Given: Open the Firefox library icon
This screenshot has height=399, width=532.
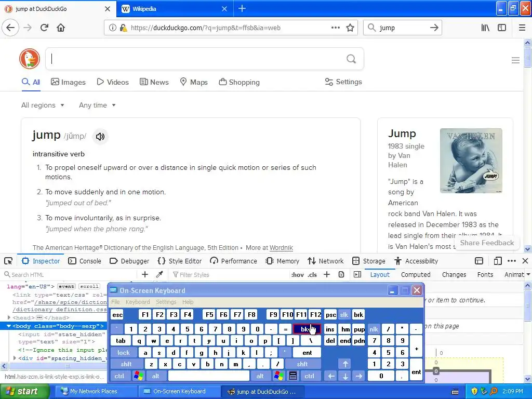Looking at the screenshot, I should [x=485, y=28].
